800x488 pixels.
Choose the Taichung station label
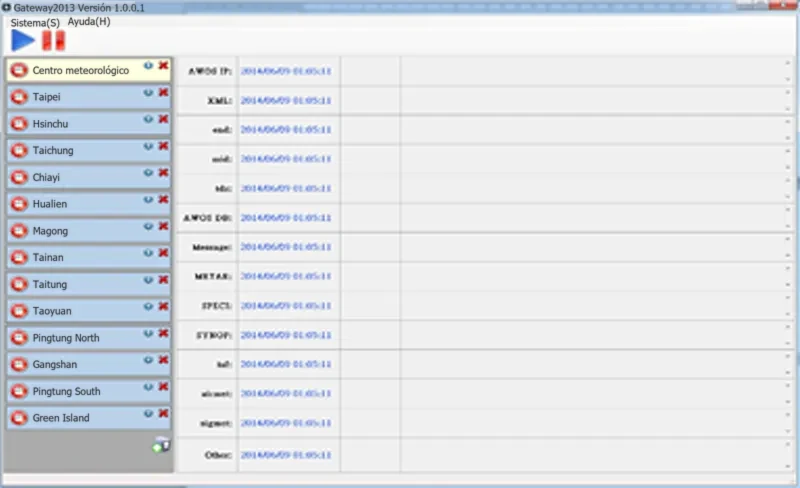pyautogui.click(x=53, y=151)
